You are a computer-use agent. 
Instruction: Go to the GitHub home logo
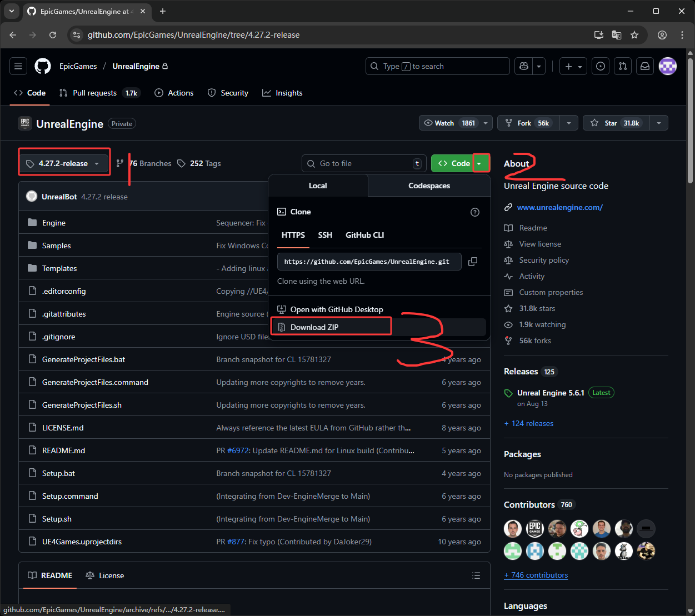click(x=43, y=66)
